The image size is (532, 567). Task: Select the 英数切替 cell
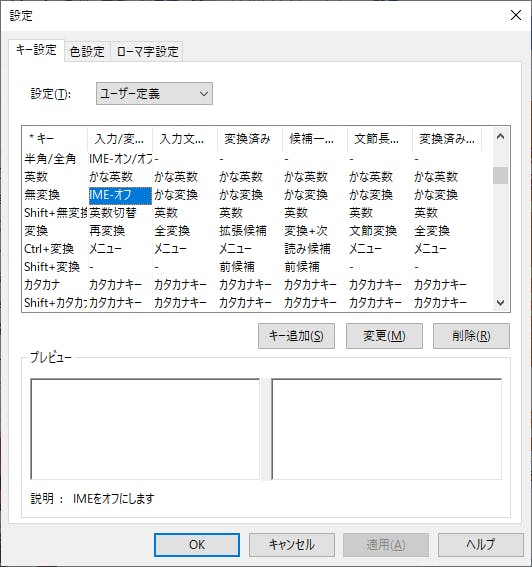coord(112,213)
